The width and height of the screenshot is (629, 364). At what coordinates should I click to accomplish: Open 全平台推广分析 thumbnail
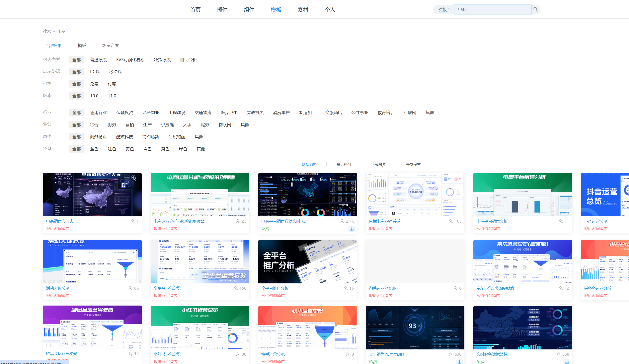click(x=307, y=262)
